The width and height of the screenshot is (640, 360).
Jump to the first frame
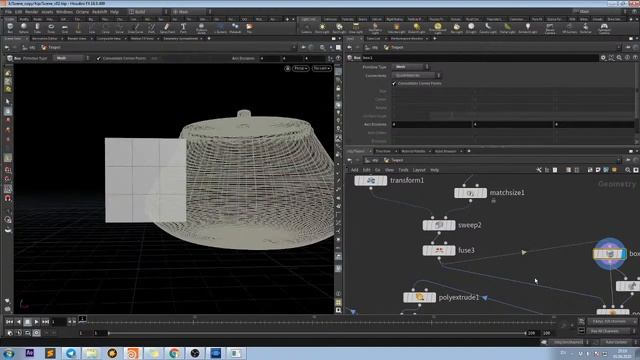click(x=9, y=322)
